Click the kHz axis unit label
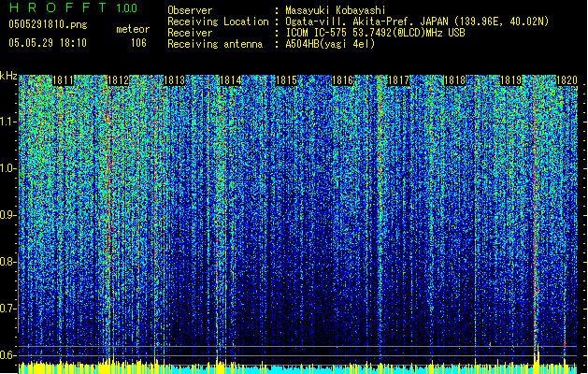Screen dimensions: 588x374 [x=8, y=76]
